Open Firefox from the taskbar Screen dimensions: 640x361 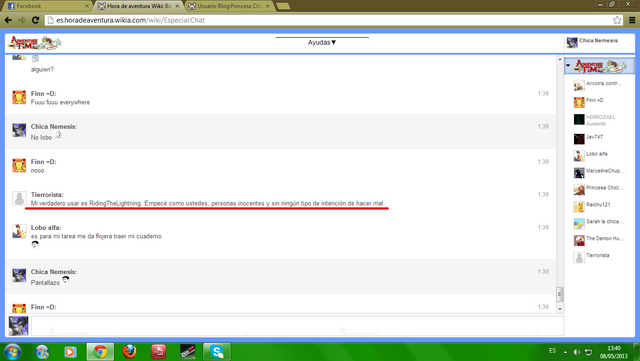click(x=129, y=352)
